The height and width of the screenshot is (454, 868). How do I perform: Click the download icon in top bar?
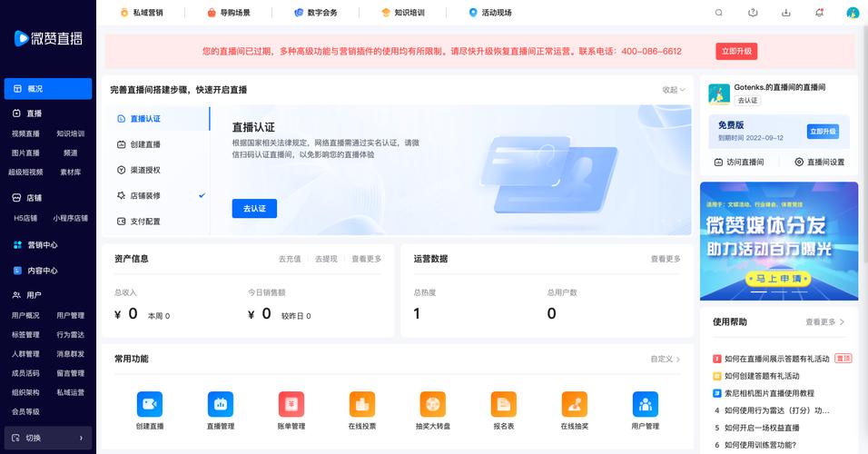[x=786, y=12]
